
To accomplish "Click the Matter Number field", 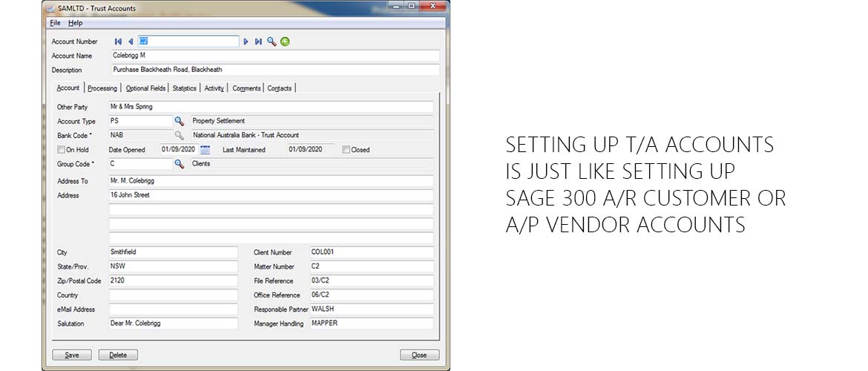I will tap(372, 266).
